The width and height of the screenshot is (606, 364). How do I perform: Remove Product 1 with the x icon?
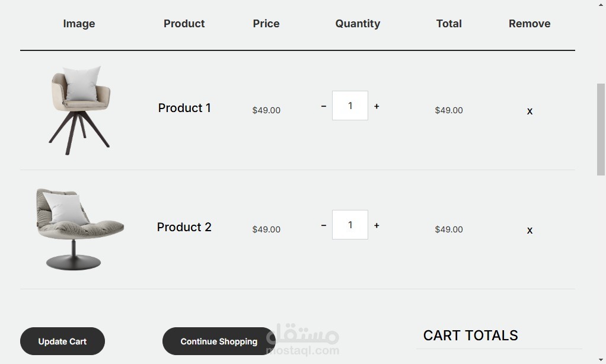530,111
